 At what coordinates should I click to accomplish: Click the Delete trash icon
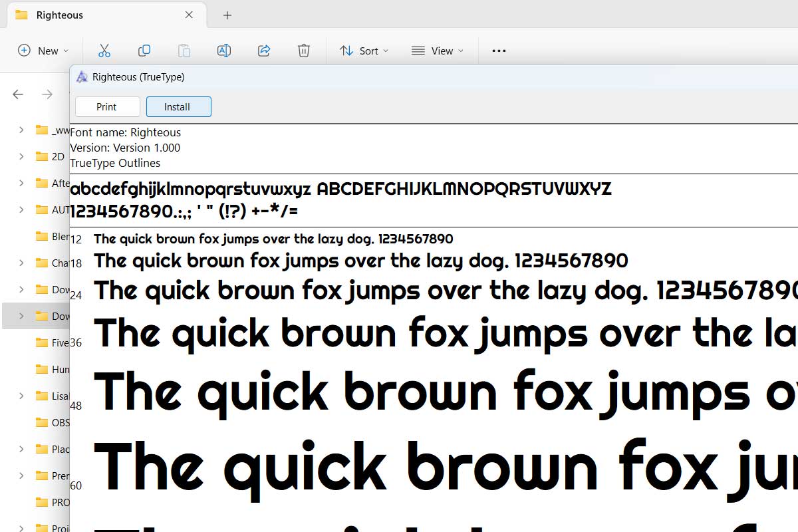[304, 50]
